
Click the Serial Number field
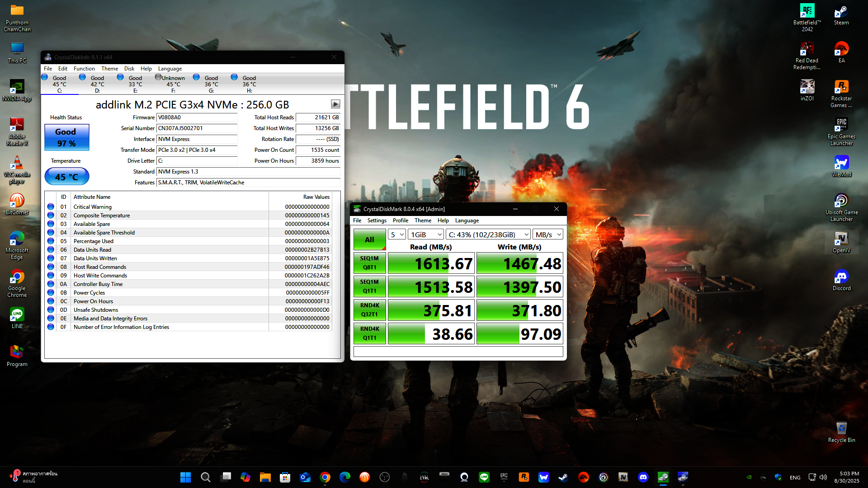[x=197, y=128]
